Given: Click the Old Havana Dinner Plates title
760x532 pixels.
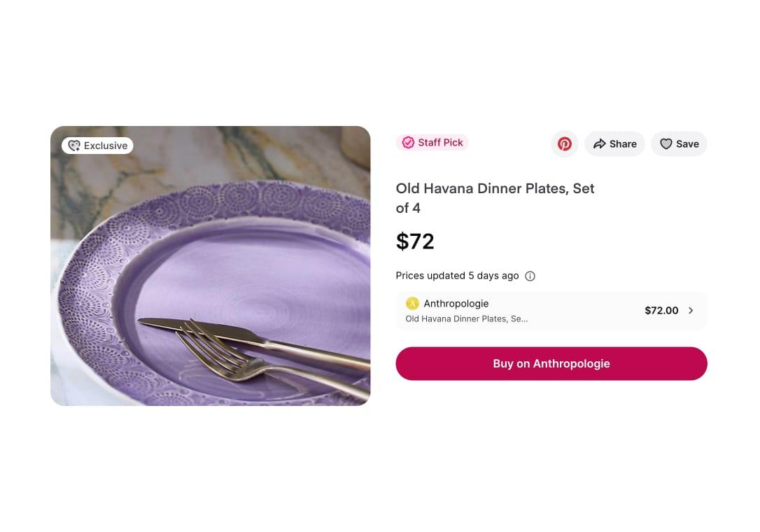Looking at the screenshot, I should click(x=495, y=197).
